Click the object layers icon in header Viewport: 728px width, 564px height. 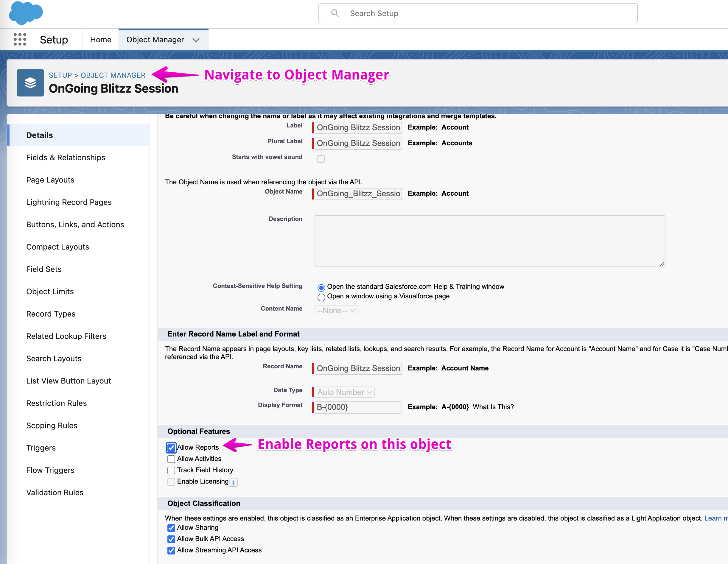click(30, 82)
